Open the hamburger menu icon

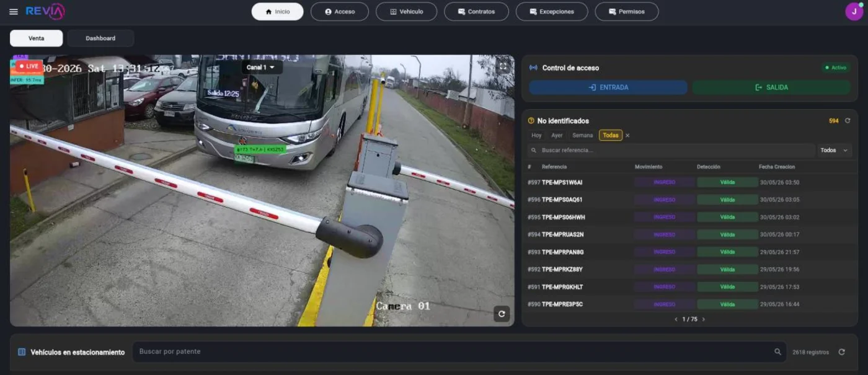pos(14,12)
